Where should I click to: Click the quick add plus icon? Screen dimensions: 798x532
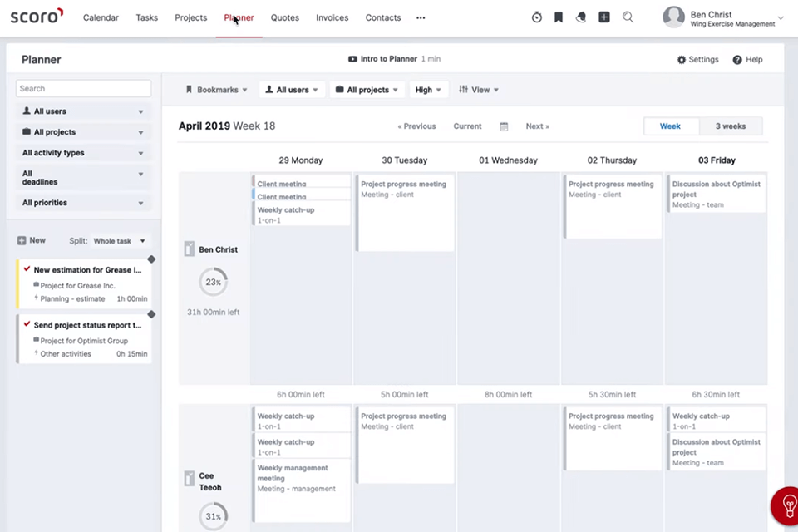[604, 17]
